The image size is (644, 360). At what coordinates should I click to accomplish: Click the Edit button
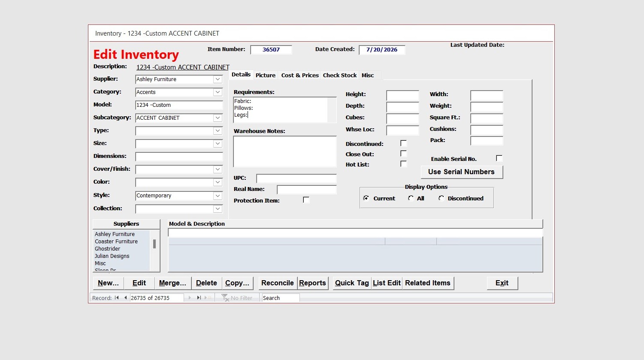[139, 283]
